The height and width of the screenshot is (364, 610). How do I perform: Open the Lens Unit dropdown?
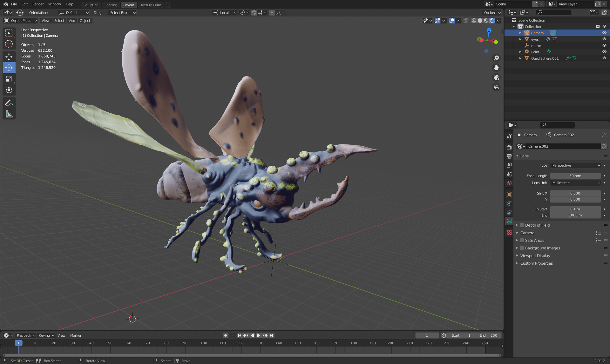[575, 183]
